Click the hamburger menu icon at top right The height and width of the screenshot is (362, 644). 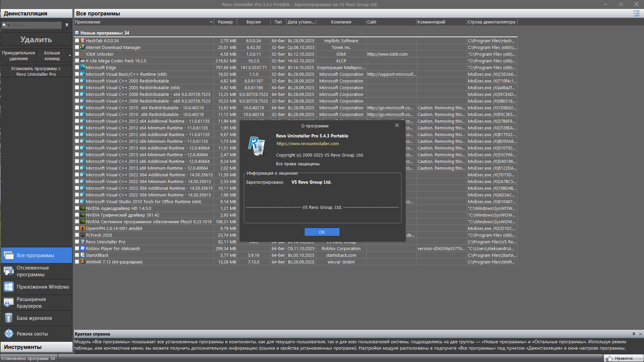pos(636,13)
